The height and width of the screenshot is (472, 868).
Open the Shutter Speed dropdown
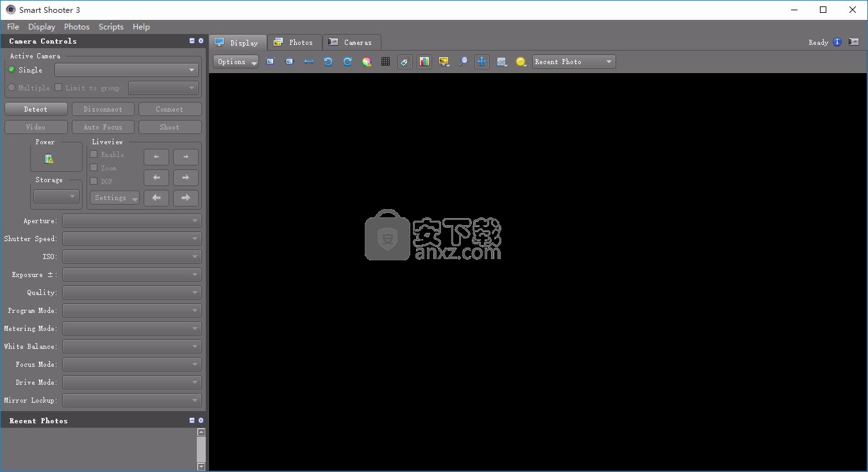pyautogui.click(x=132, y=239)
